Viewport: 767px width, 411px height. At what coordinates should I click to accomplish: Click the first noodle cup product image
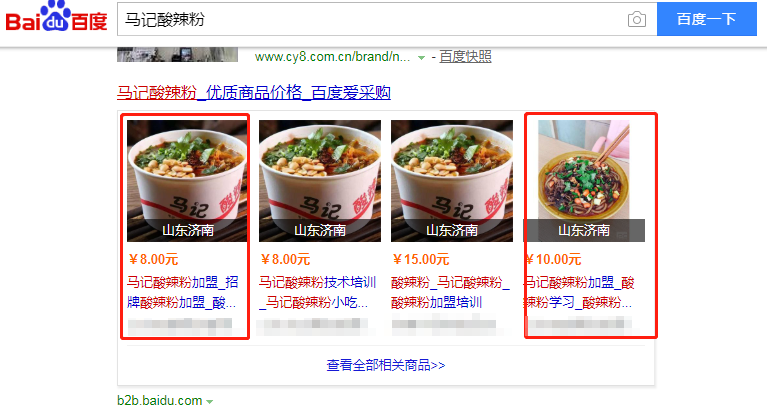187,181
